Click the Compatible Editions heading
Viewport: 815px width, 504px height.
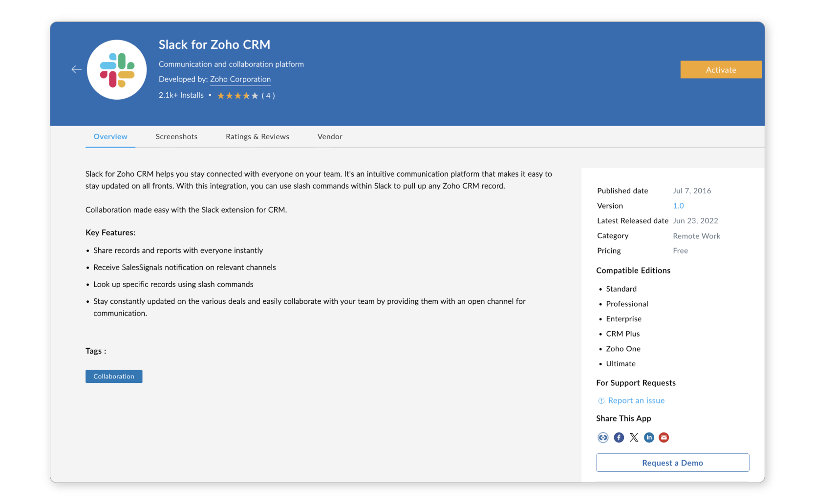(633, 271)
